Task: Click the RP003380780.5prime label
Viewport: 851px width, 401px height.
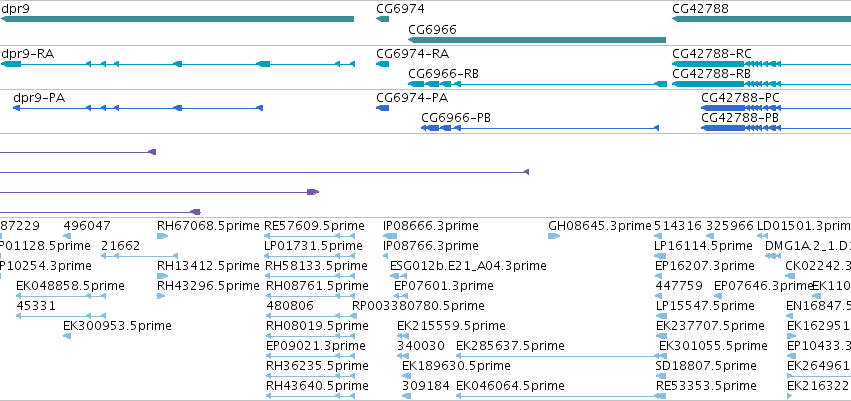Action: 418,306
